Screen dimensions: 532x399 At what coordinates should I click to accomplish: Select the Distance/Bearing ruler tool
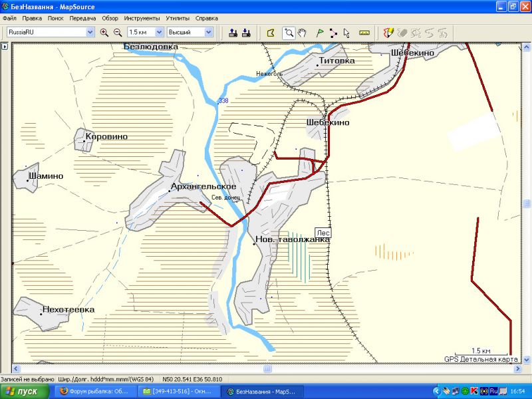[364, 33]
